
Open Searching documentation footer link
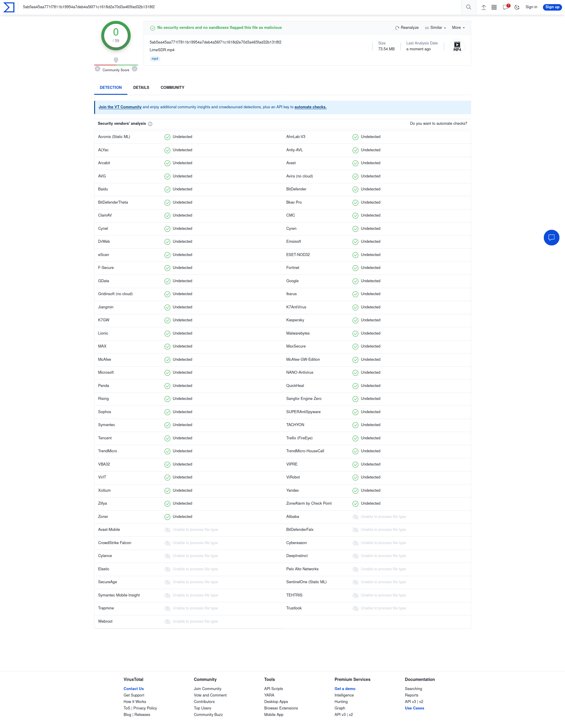pos(413,689)
